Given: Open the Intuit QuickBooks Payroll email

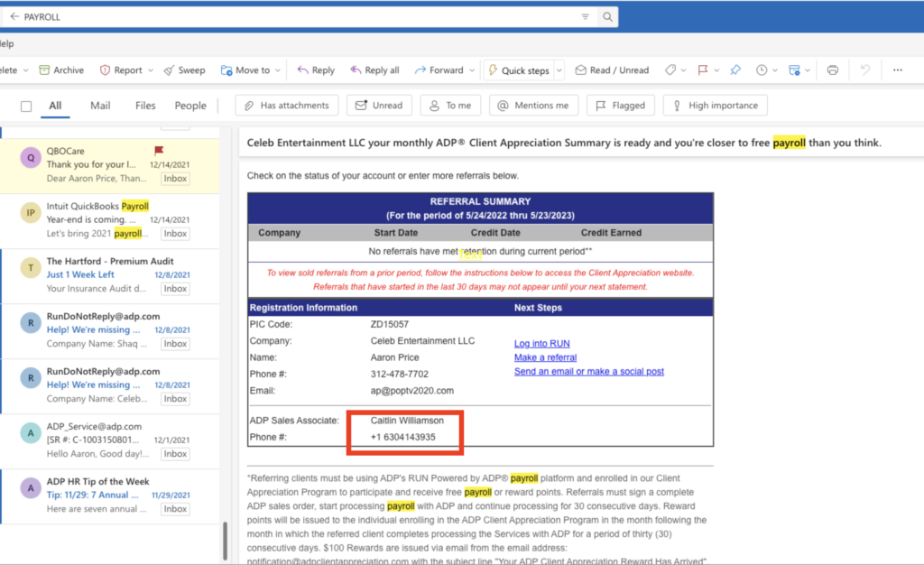Looking at the screenshot, I should pyautogui.click(x=110, y=219).
